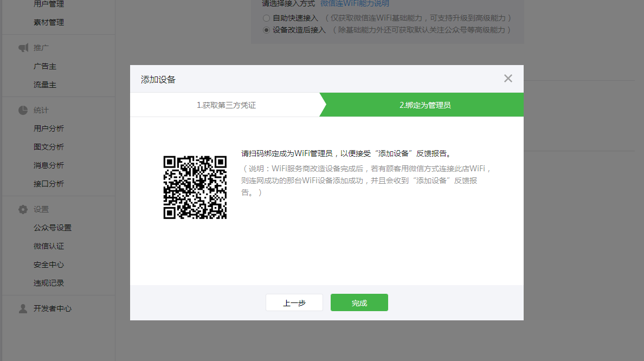Click the 设置 gear icon
This screenshot has width=644, height=361.
coord(23,209)
